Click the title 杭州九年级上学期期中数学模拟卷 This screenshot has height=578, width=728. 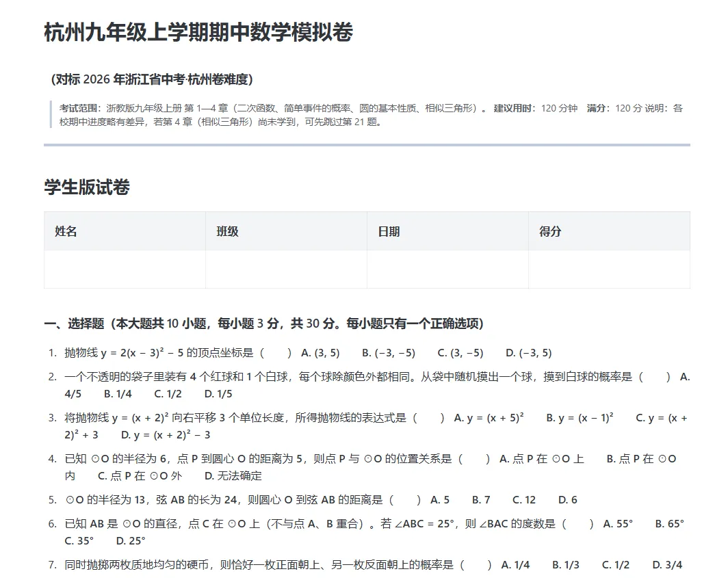[x=198, y=33]
